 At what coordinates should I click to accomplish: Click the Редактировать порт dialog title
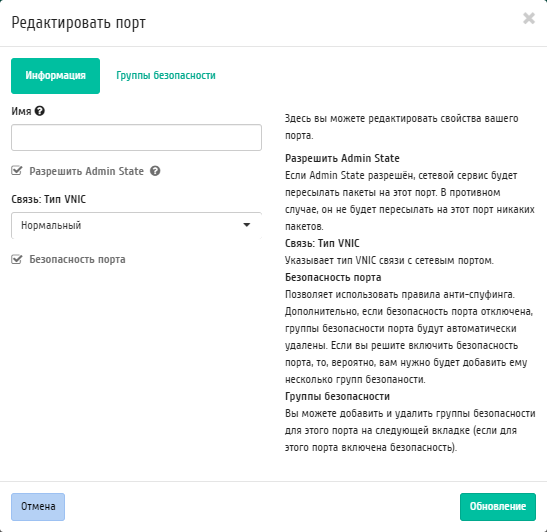(78, 23)
